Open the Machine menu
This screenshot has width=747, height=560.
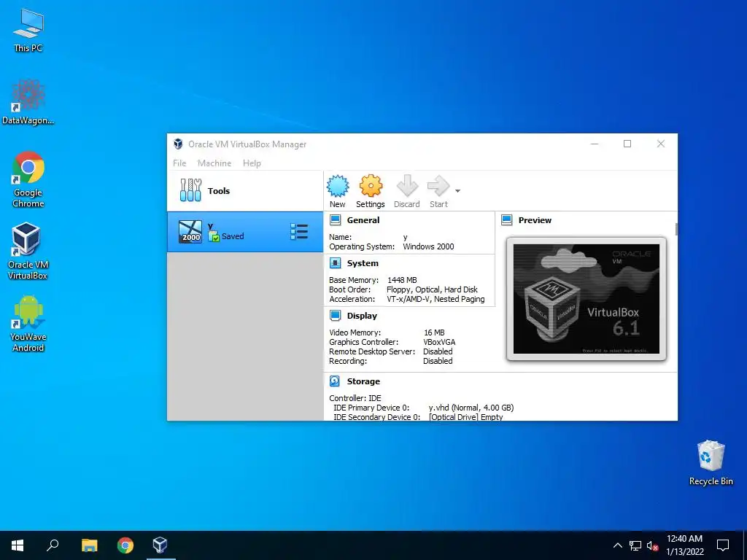[x=214, y=163]
